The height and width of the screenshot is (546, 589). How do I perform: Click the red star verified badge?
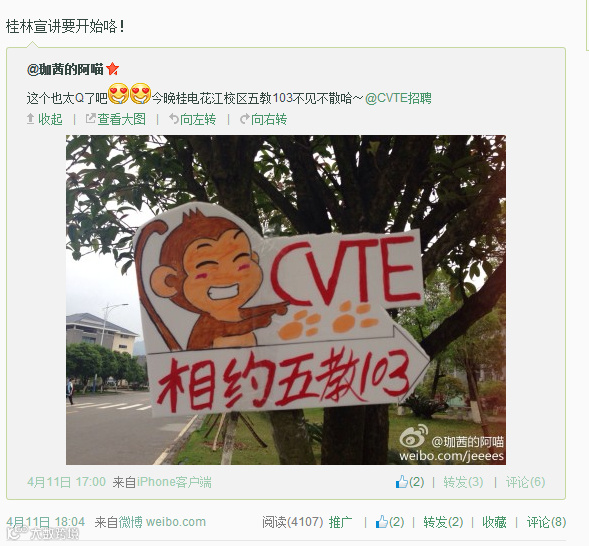click(x=112, y=69)
